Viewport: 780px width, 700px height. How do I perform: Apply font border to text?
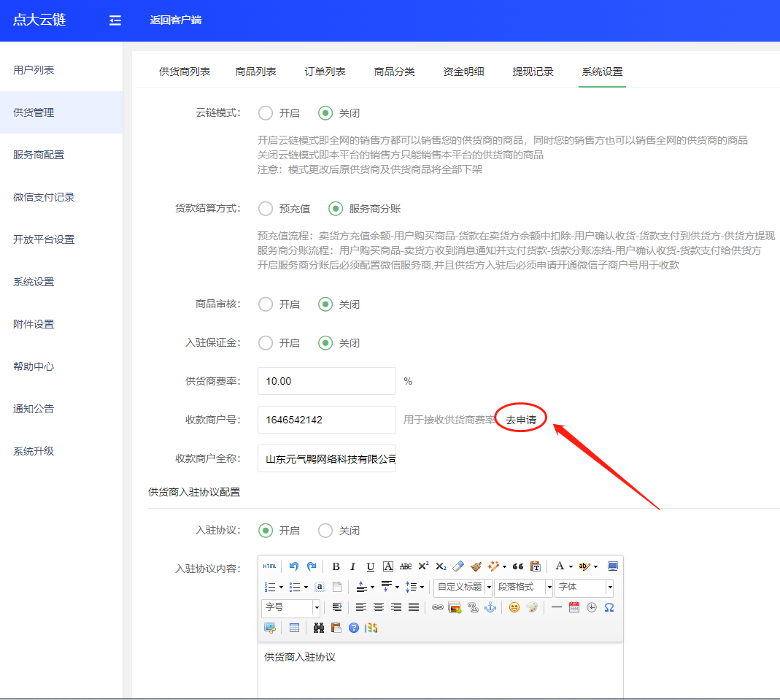(388, 566)
